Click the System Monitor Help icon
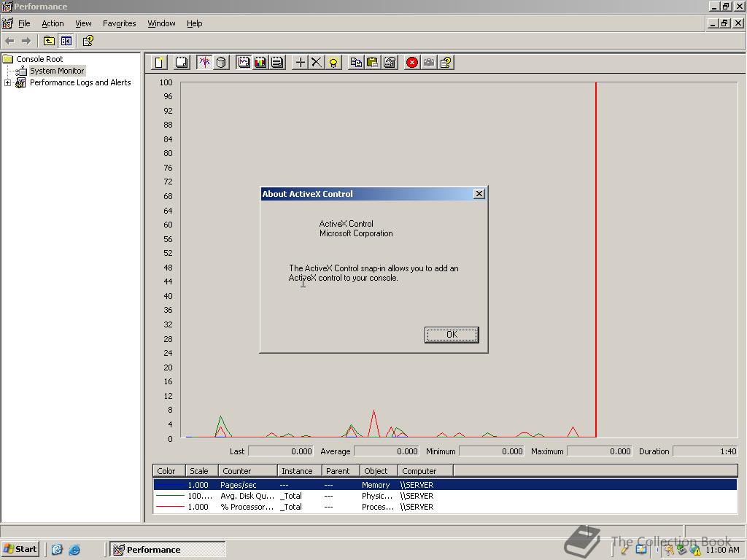The width and height of the screenshot is (747, 560). pyautogui.click(x=446, y=63)
